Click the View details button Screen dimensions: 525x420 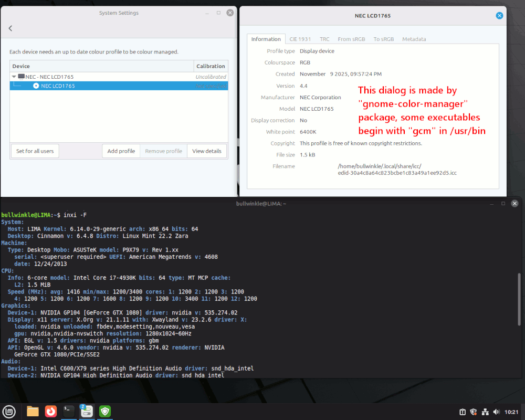pos(206,151)
